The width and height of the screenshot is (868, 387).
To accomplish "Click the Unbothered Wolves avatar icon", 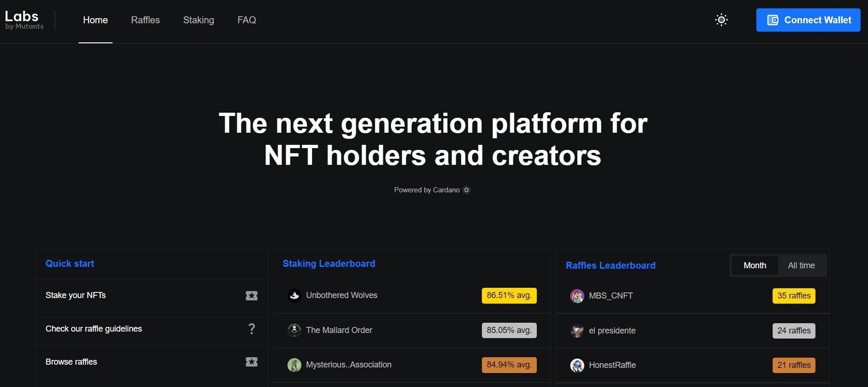I will [294, 296].
